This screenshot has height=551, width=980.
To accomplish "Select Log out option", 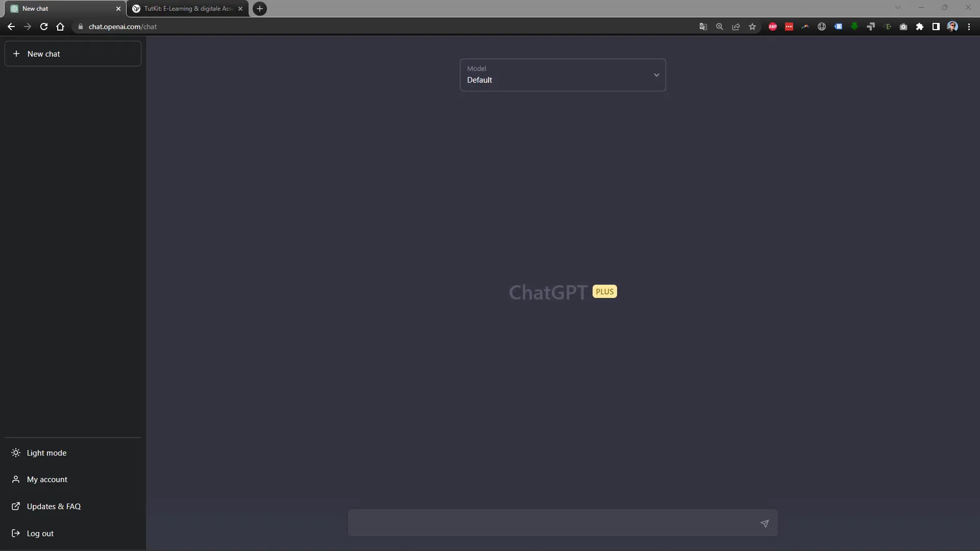I will point(40,534).
